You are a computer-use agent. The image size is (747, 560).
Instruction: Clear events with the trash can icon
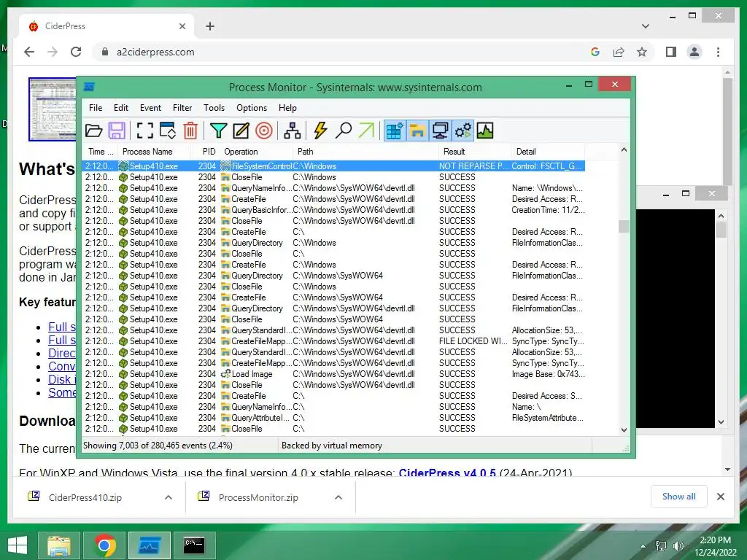190,131
